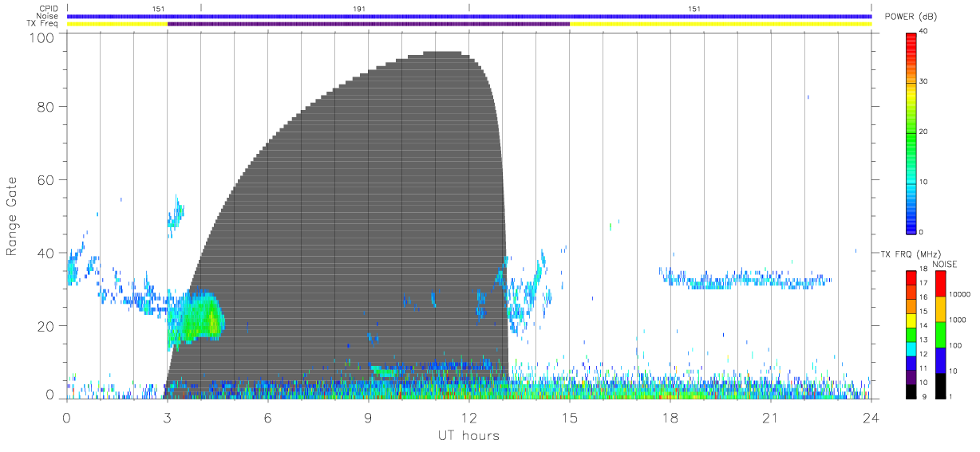Screen dimensions: 980x452
Task: Click the TX FRQ (MHz) color scale bar
Action: (911, 334)
